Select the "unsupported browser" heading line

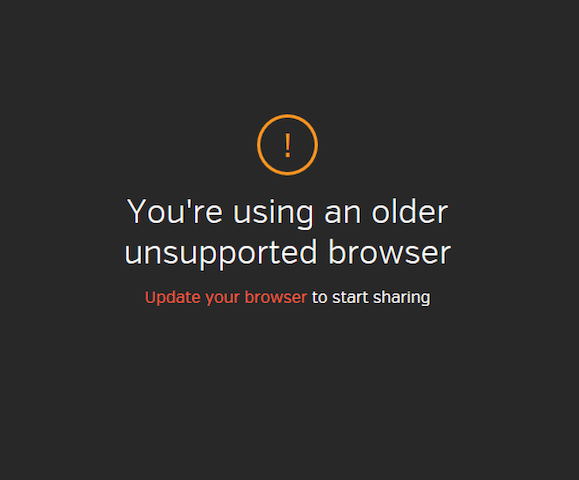287,253
